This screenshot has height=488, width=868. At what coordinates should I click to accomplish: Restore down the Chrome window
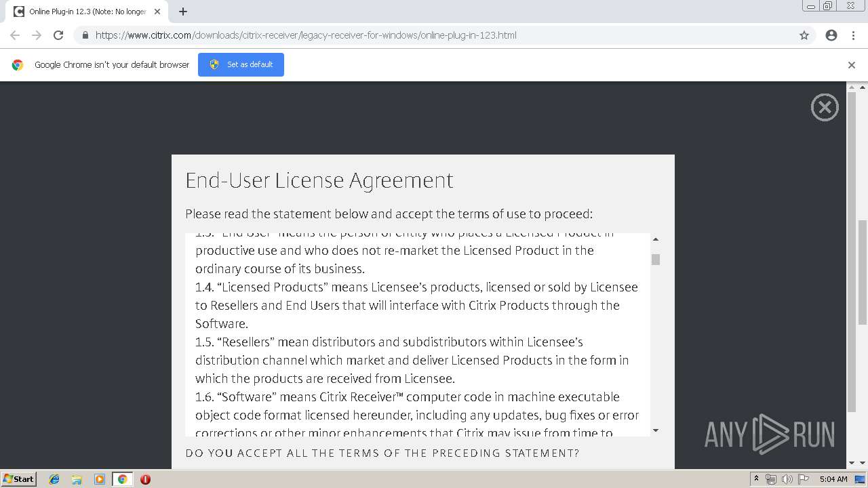[x=828, y=6]
